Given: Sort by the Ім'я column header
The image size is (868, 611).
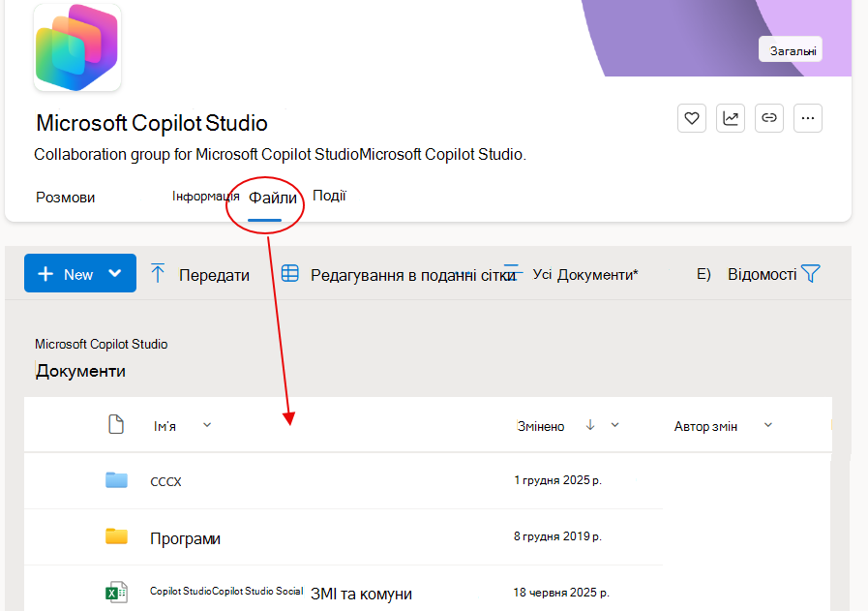Looking at the screenshot, I should [x=165, y=426].
